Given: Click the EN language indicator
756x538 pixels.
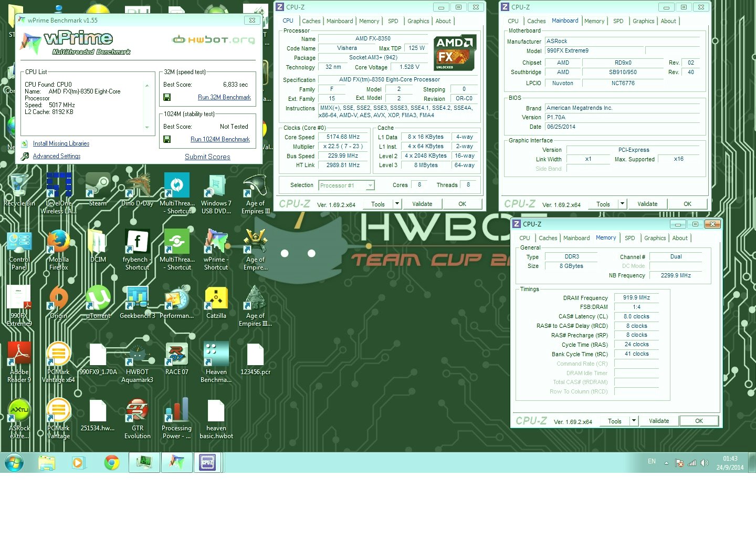Looking at the screenshot, I should [x=652, y=461].
